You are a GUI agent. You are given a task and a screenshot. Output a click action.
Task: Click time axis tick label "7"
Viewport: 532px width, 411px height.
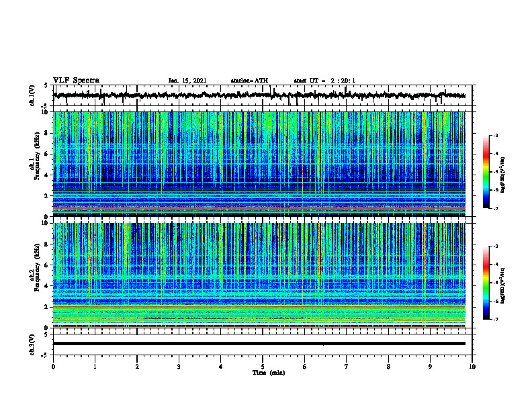pyautogui.click(x=347, y=367)
